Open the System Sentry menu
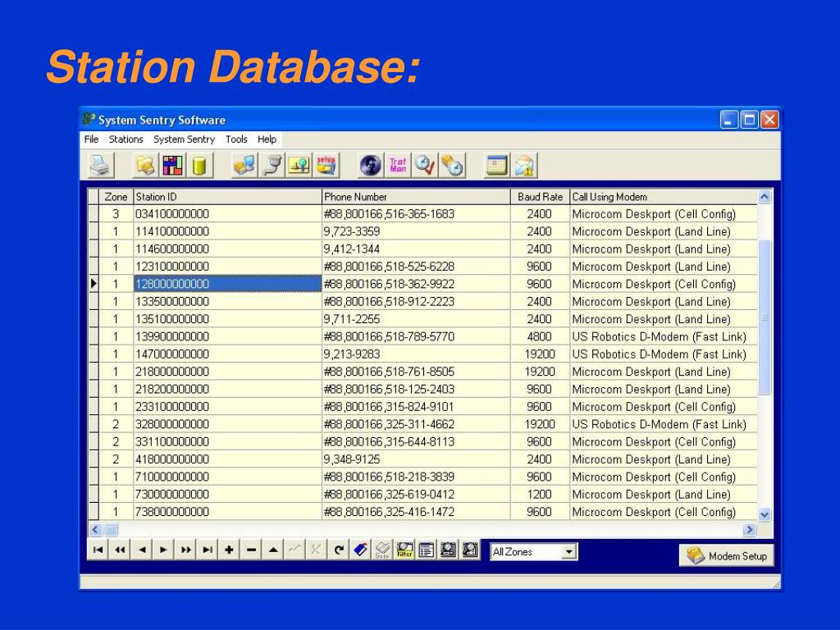Viewport: 840px width, 630px height. tap(185, 139)
